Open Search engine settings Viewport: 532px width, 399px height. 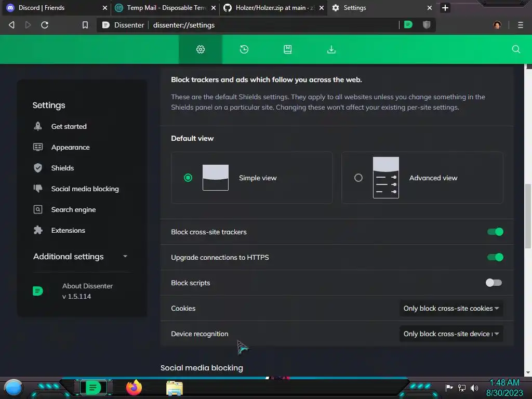[x=73, y=210]
